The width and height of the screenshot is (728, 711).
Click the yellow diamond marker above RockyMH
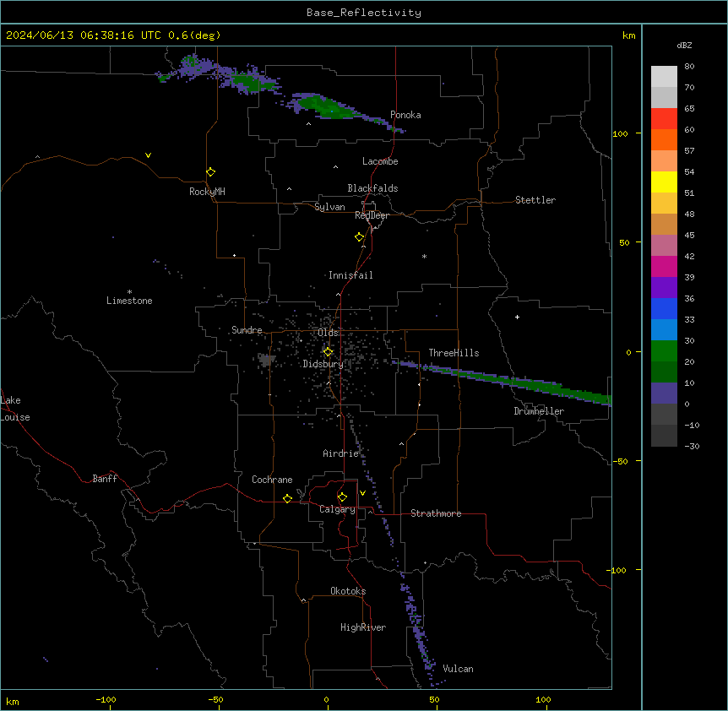coord(210,172)
